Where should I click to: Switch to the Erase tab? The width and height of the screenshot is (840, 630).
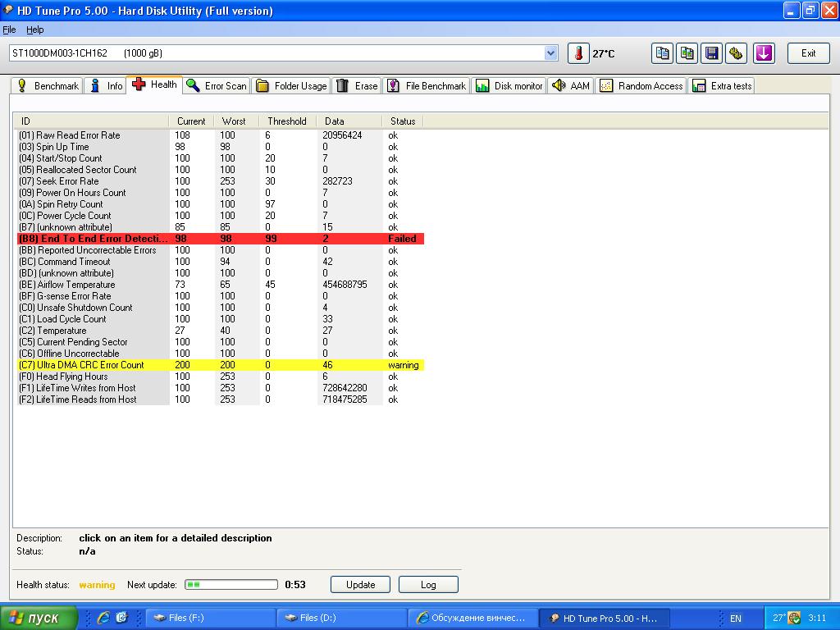(358, 85)
